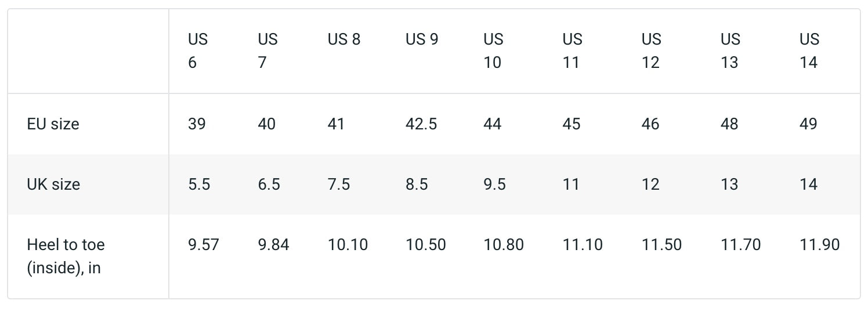
Task: Select the 9.84 measurement cell
Action: (x=273, y=245)
